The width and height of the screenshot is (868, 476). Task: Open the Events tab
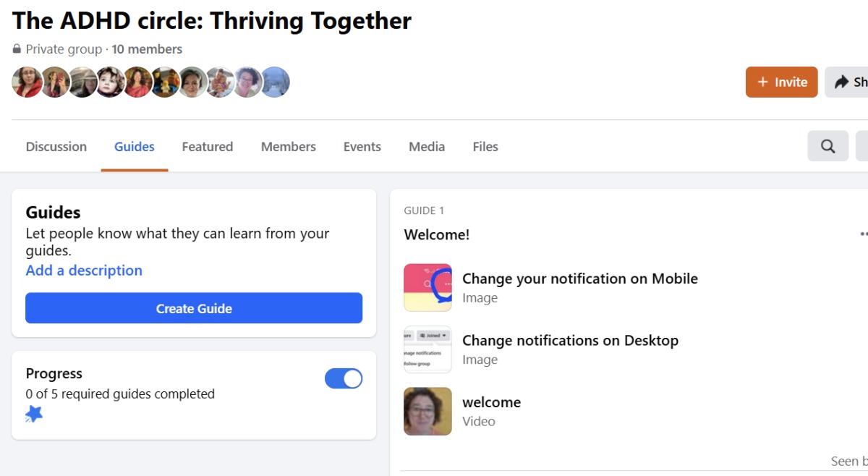point(362,146)
